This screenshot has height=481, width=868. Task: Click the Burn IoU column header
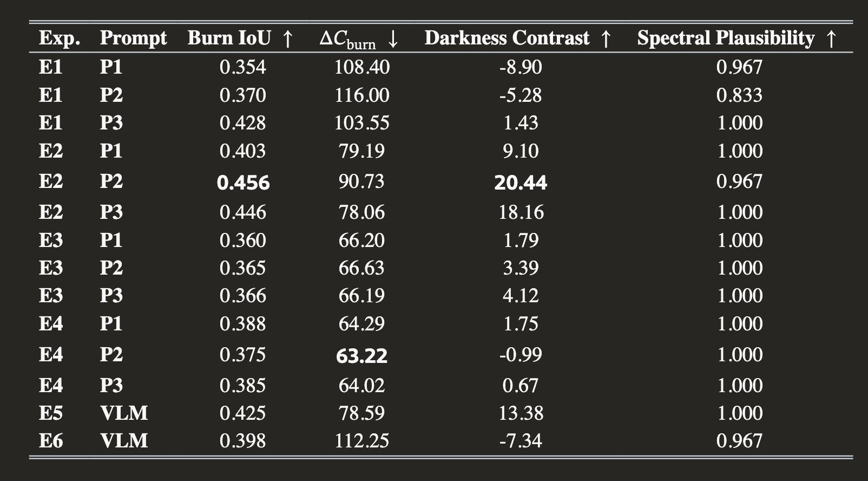coord(241,38)
